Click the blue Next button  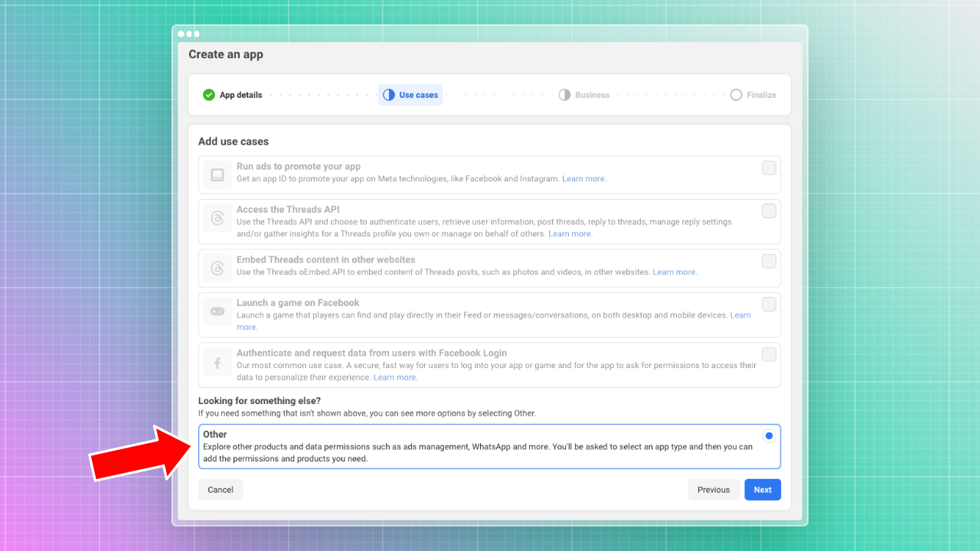[x=763, y=490]
